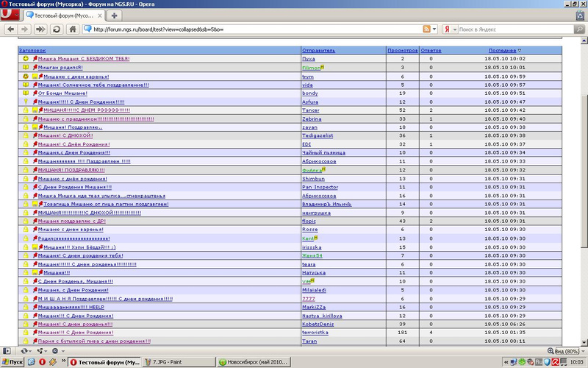Image resolution: width=588 pixels, height=368 pixels.
Task: Sort by Последнее column header
Action: coord(504,50)
